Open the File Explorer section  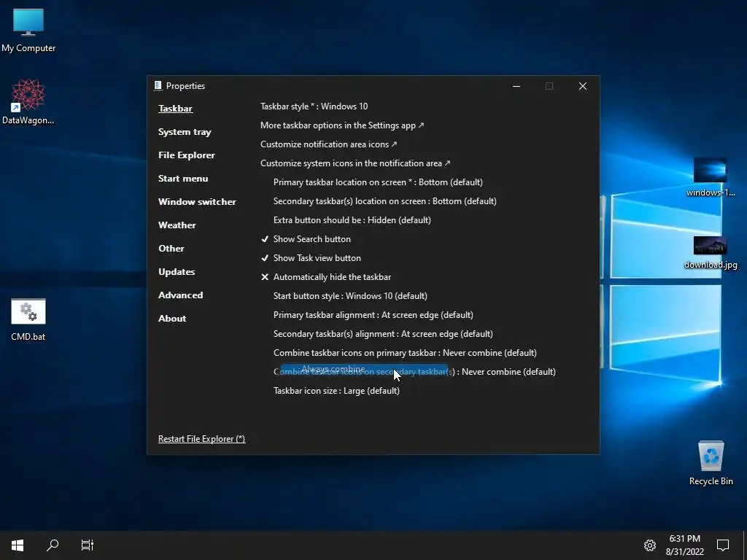186,155
